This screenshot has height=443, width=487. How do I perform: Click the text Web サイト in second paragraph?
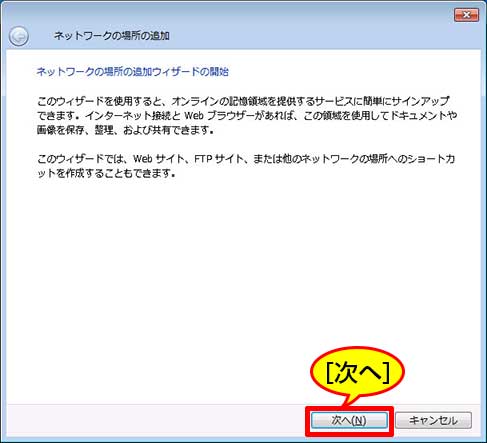[159, 159]
